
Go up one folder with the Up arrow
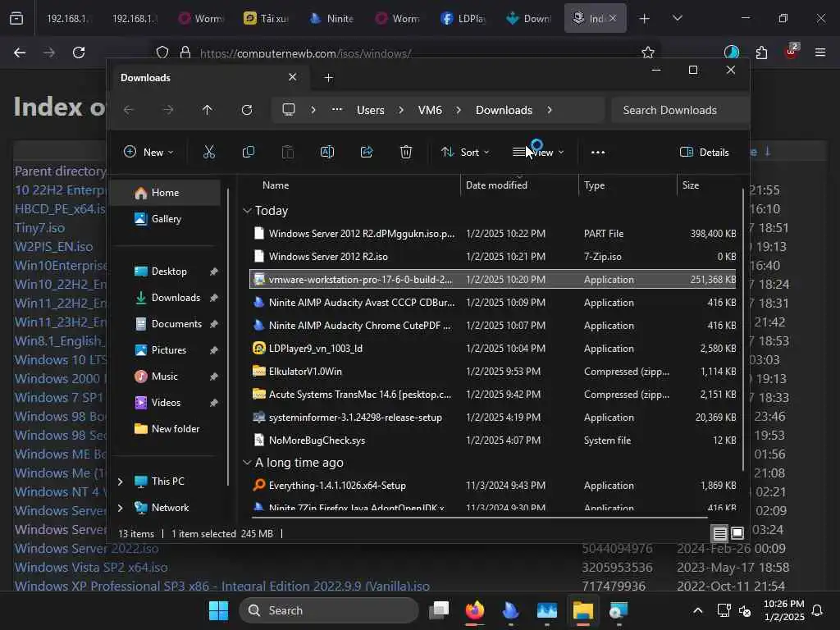(208, 110)
